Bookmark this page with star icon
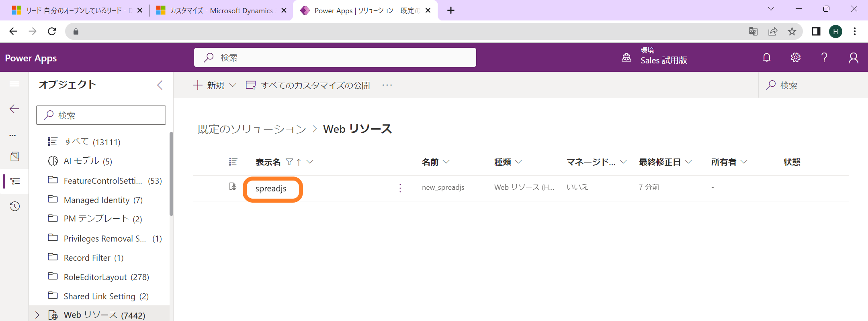The width and height of the screenshot is (868, 321). tap(792, 31)
